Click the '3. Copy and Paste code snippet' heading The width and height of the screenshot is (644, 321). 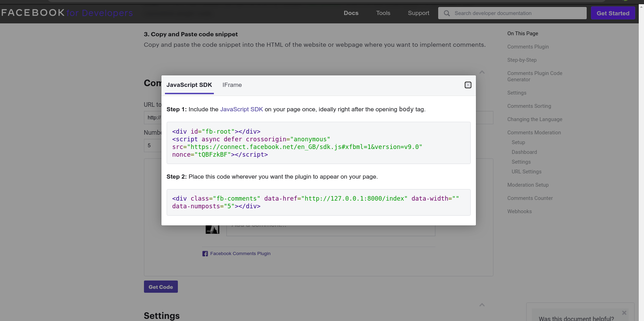(x=190, y=34)
